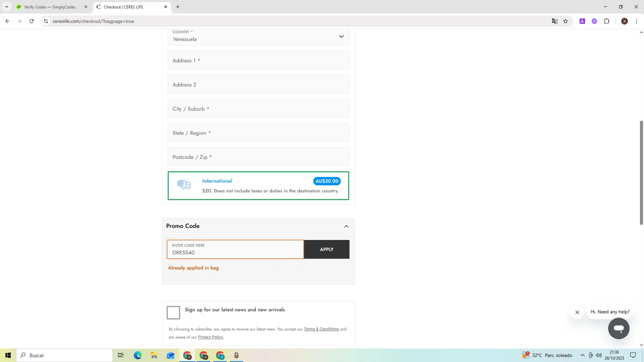This screenshot has width=644, height=362.
Task: Switch to Verify Codes — SimplyCodes tab
Action: coord(49,7)
